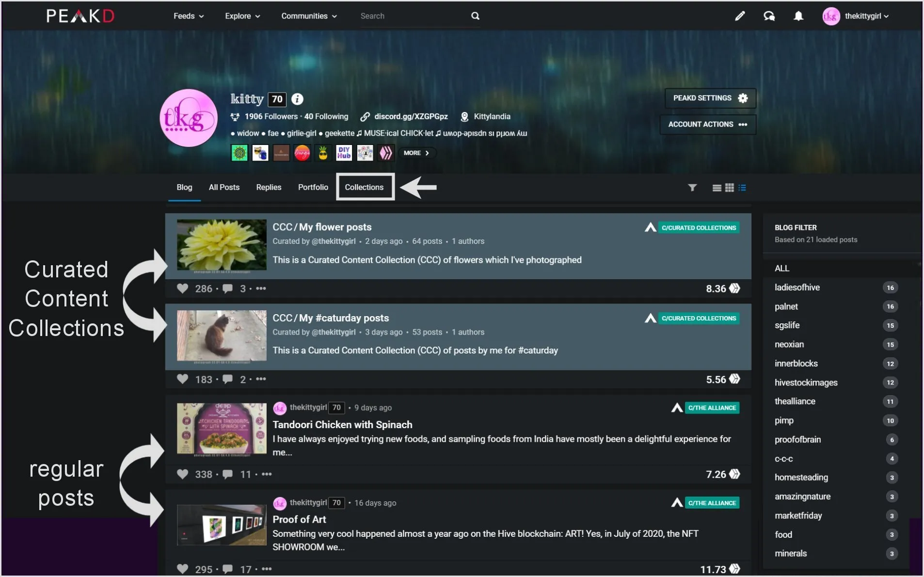Like the flower posts collection with heart

click(x=182, y=288)
